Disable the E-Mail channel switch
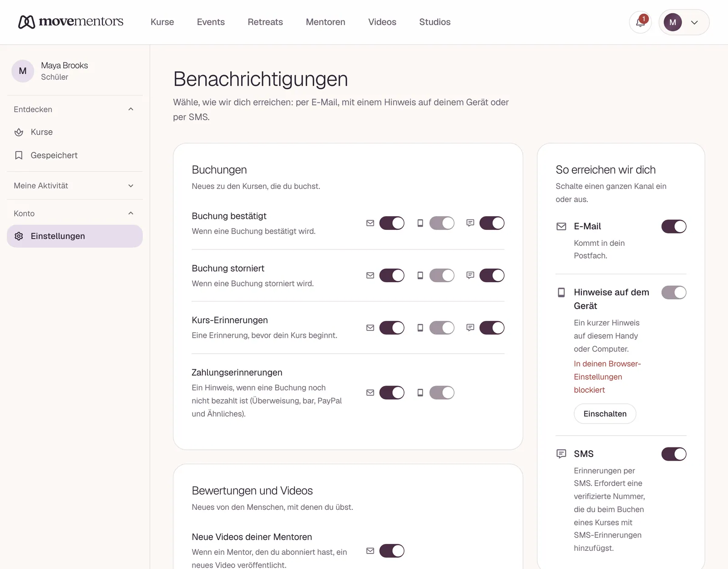Viewport: 728px width, 569px height. click(674, 226)
